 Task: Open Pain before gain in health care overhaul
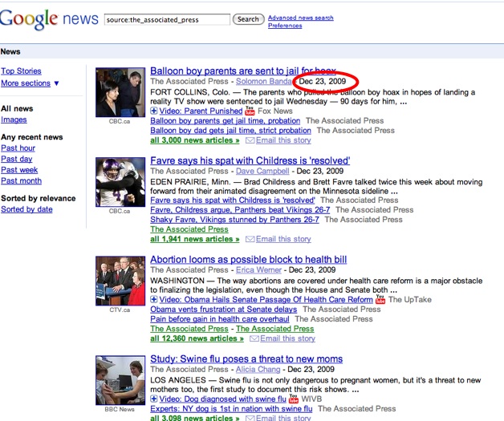[x=220, y=319]
